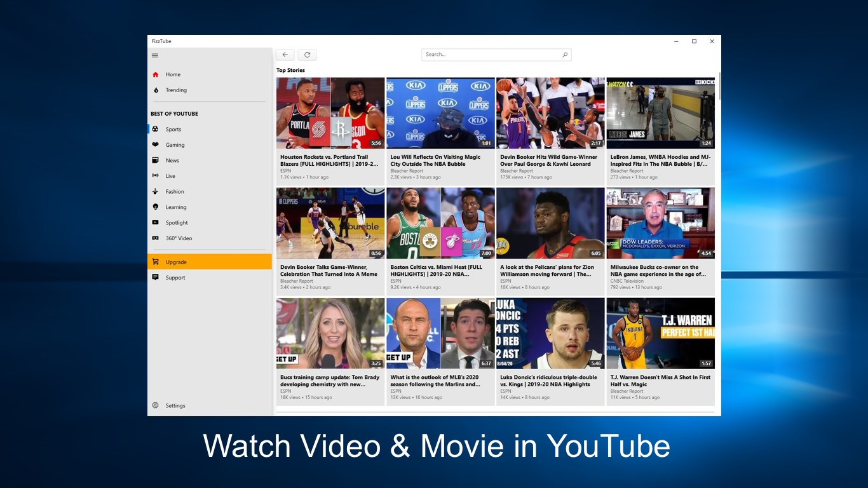The width and height of the screenshot is (868, 488).
Task: Click the Gaming controller icon
Action: (155, 145)
